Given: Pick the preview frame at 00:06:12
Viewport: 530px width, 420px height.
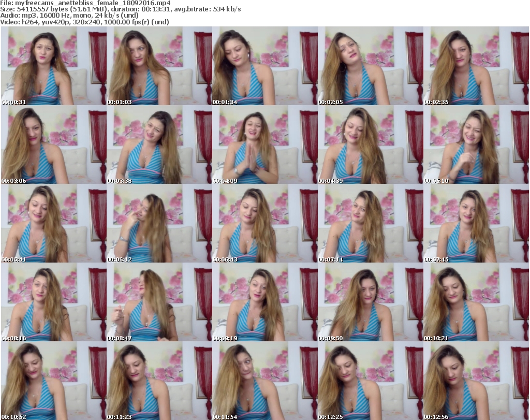Looking at the screenshot, I should click(x=159, y=224).
